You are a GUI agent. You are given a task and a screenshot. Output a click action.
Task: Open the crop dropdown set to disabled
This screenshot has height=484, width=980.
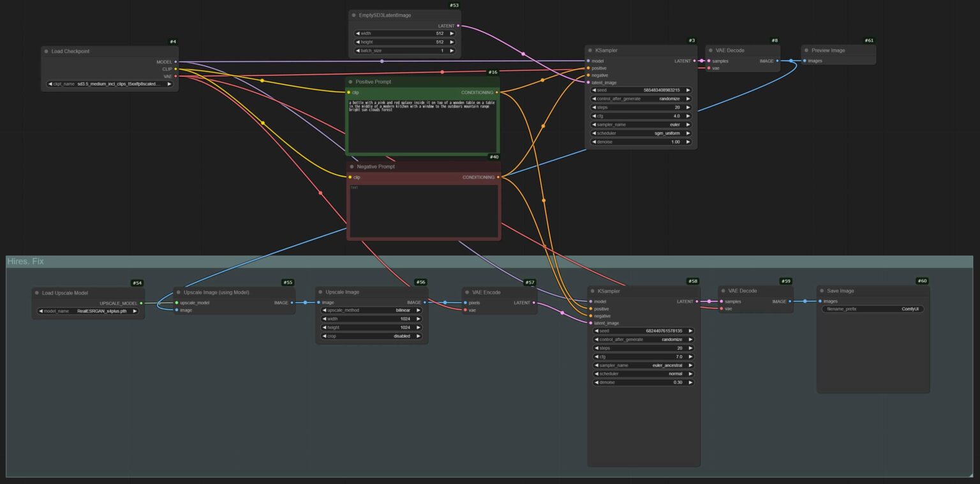coord(371,336)
